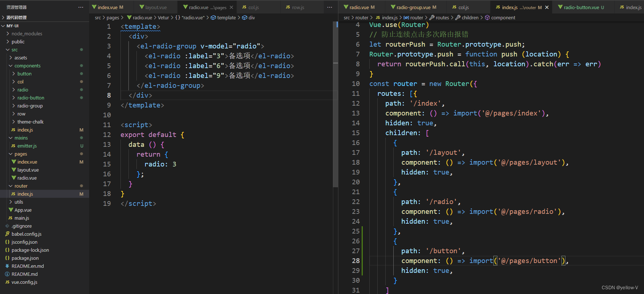Image resolution: width=644 pixels, height=294 pixels.
Task: Collapse the components folder
Action: pos(11,66)
